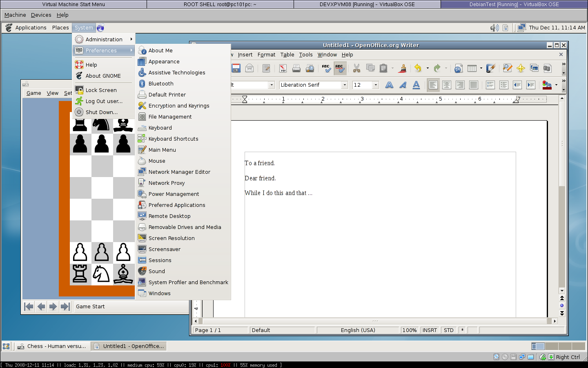Toggle Data Sources icon in Writer toolbar
Screen dimensions: 588x368
coord(548,68)
